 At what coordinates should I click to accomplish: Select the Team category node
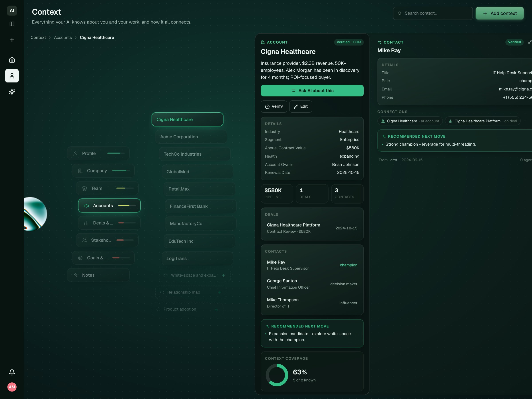click(x=107, y=188)
